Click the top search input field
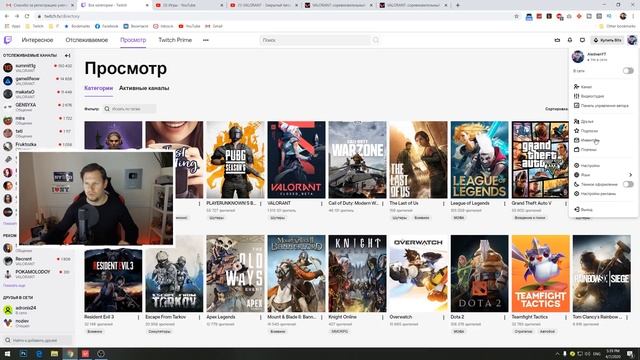This screenshot has height=360, width=640. click(316, 40)
